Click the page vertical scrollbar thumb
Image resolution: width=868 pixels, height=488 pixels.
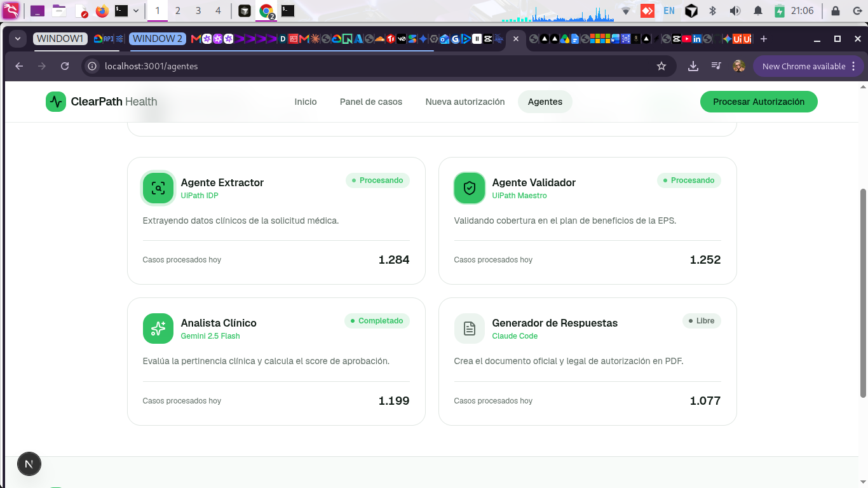pos(863,292)
